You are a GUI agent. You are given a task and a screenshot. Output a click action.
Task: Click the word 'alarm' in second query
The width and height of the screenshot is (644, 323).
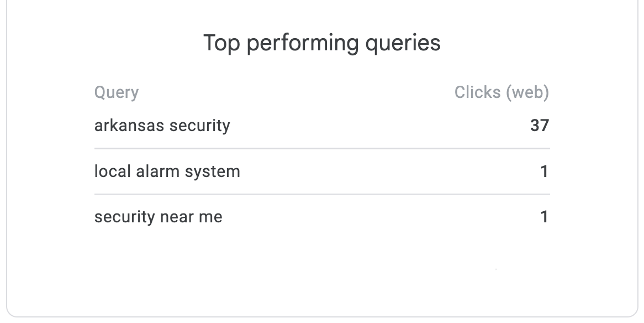tap(152, 171)
